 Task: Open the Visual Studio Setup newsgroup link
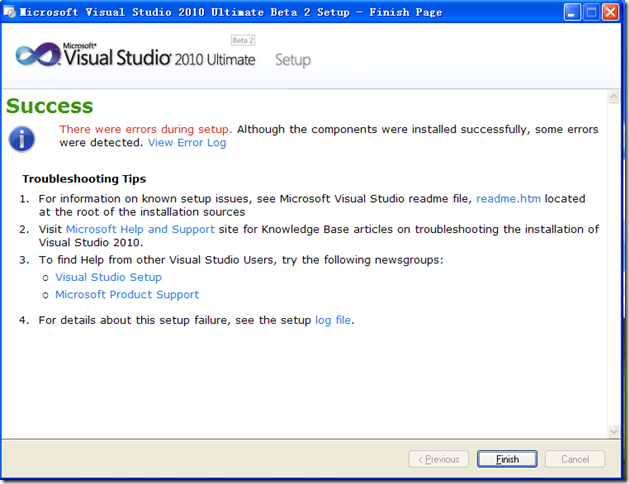point(108,277)
